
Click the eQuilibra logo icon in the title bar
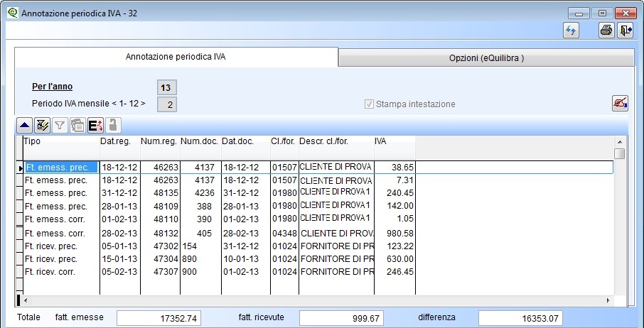click(13, 13)
